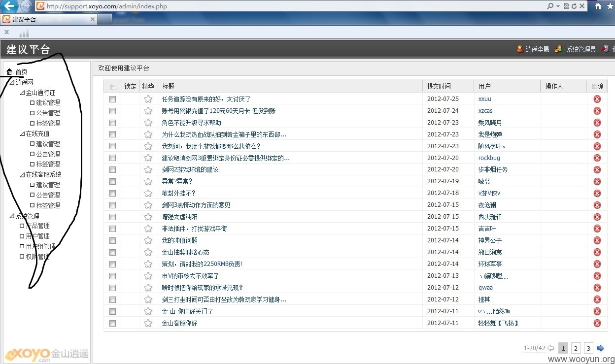Click the 提交时间 column header
615x364 pixels.
click(x=439, y=86)
